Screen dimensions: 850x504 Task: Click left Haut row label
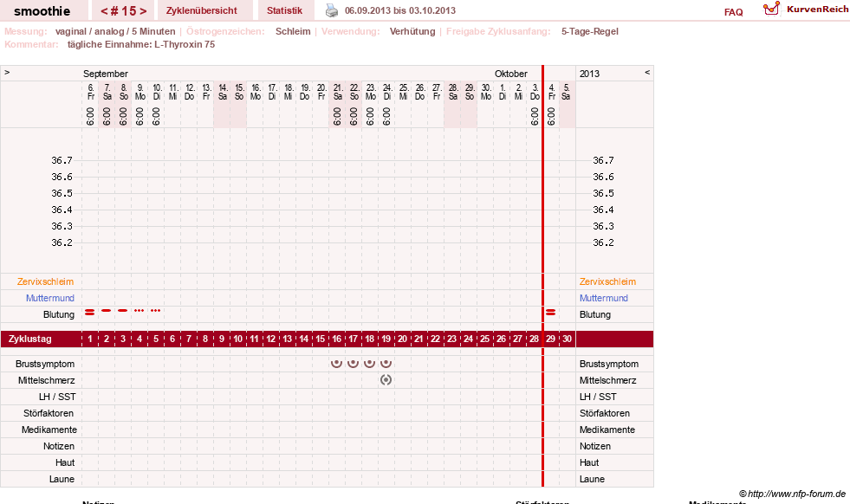pos(65,462)
